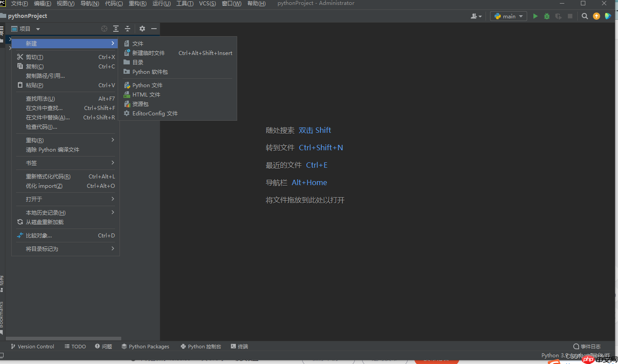Create new 资源包 resource bundle
618x364 pixels.
click(x=178, y=104)
